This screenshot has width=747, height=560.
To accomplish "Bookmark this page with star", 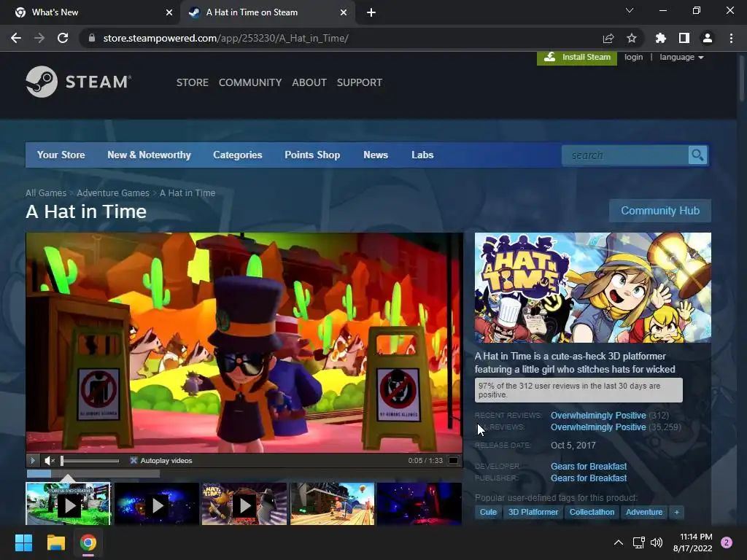I will coord(632,38).
